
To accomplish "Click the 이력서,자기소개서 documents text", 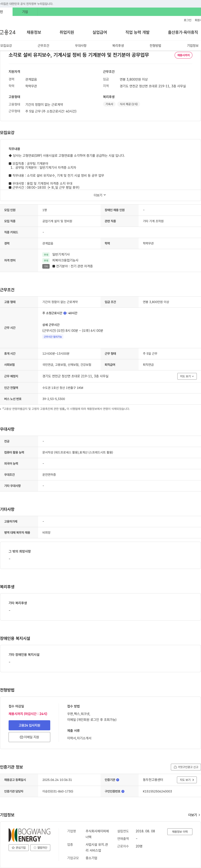I will 79,738.
